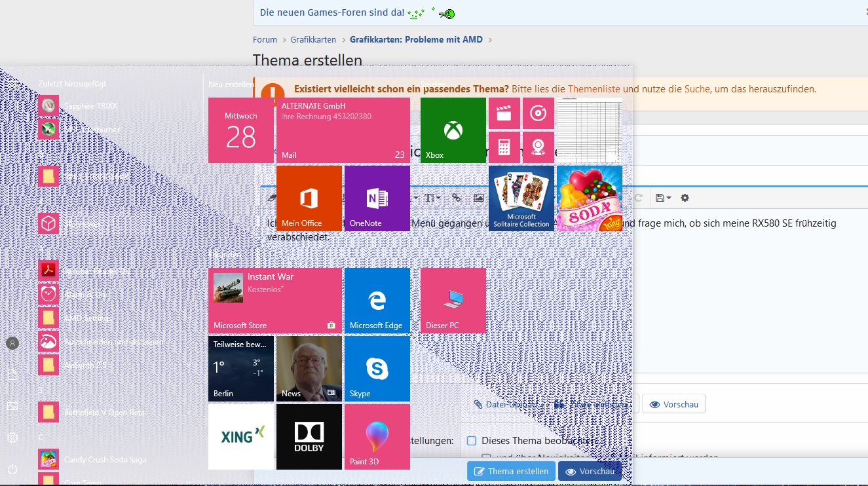Open the Dieser PC tile
868x486 pixels.
coord(453,301)
